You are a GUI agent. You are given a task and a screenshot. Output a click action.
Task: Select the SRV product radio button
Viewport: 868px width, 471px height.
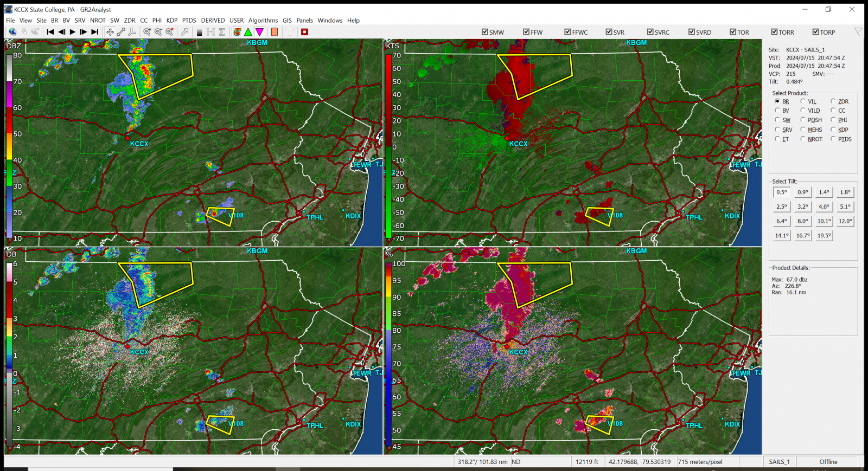[777, 130]
